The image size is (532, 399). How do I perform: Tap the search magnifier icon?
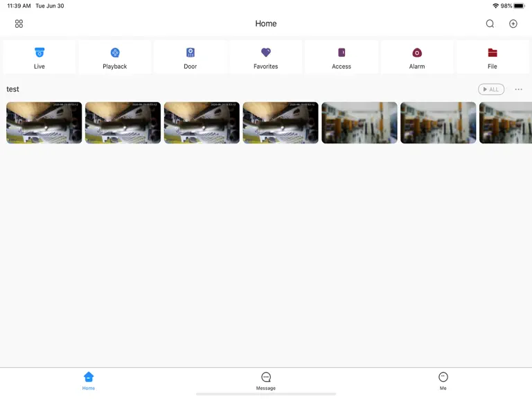point(490,24)
